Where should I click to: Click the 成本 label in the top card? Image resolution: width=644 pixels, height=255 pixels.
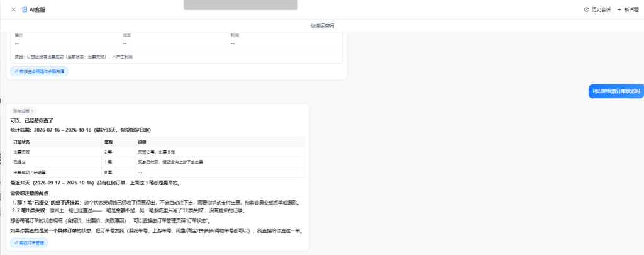tap(127, 35)
